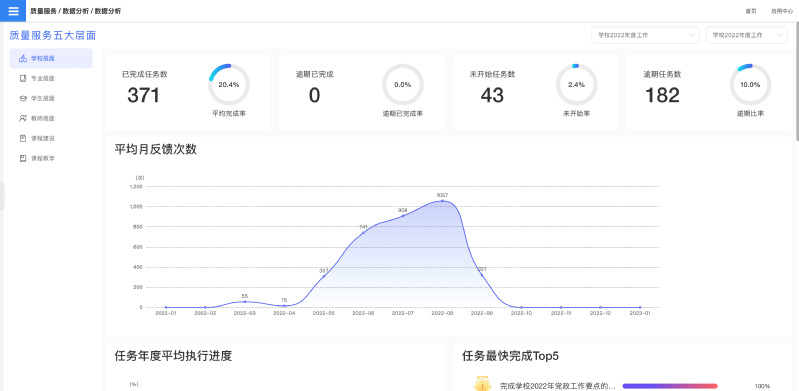Click the 100% task progress bar
799x391 pixels.
pos(670,386)
